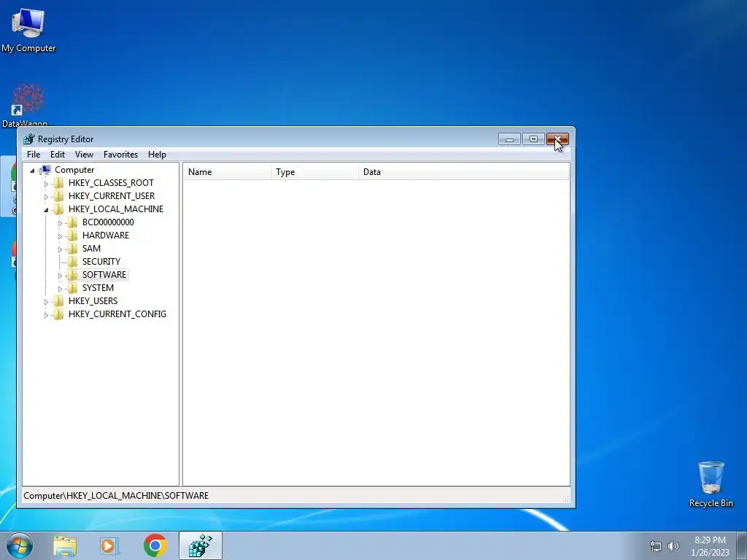This screenshot has width=747, height=560.
Task: Click the Computer icon in registry tree
Action: (x=45, y=169)
